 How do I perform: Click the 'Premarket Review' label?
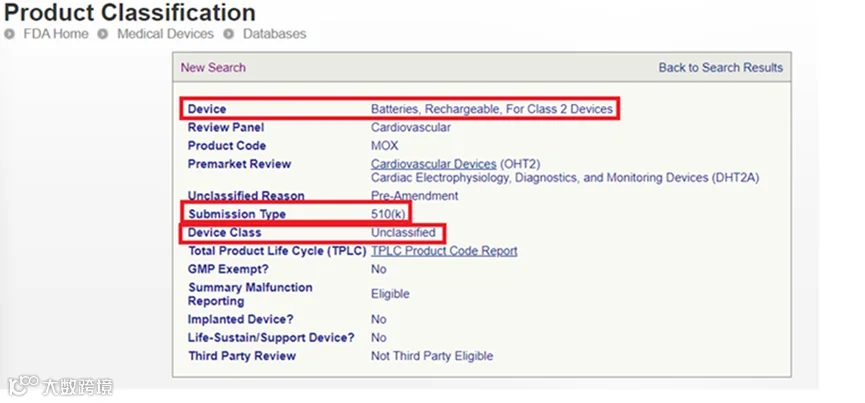point(239,164)
